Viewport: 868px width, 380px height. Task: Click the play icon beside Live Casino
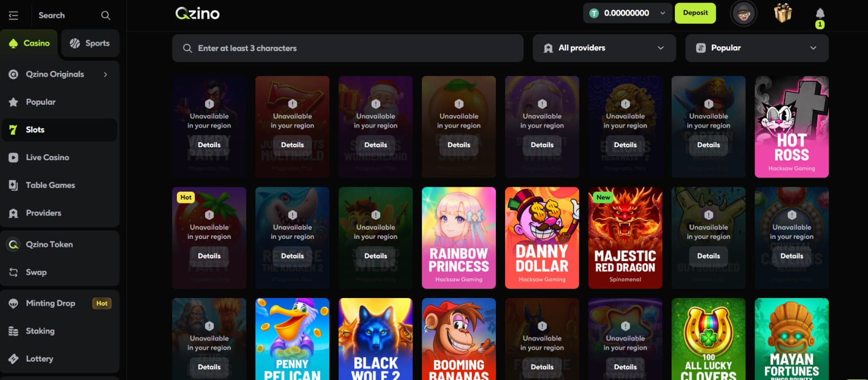coord(14,157)
